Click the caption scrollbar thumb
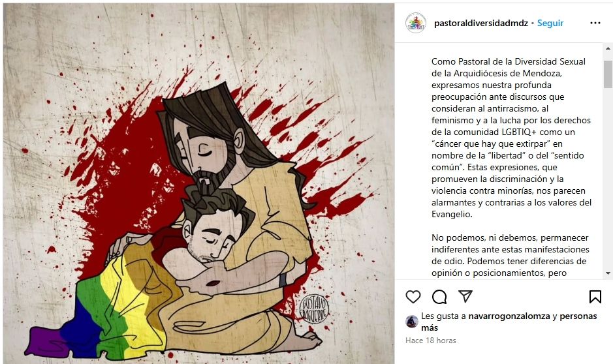Viewport: 613px width, 364px height. [x=608, y=74]
